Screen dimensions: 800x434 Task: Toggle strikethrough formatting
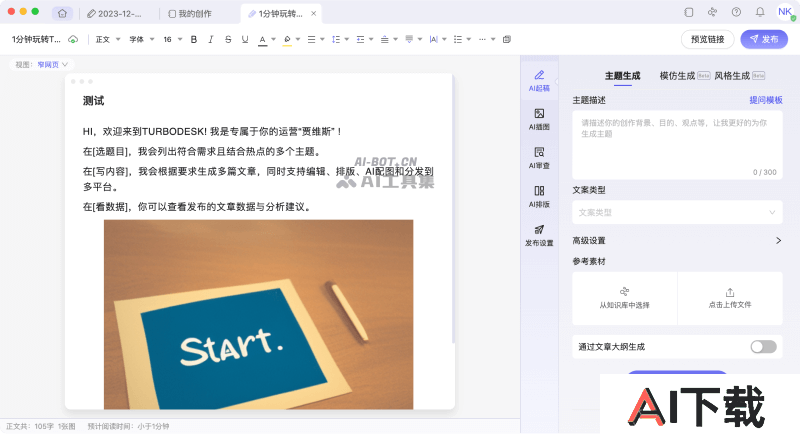click(x=228, y=39)
